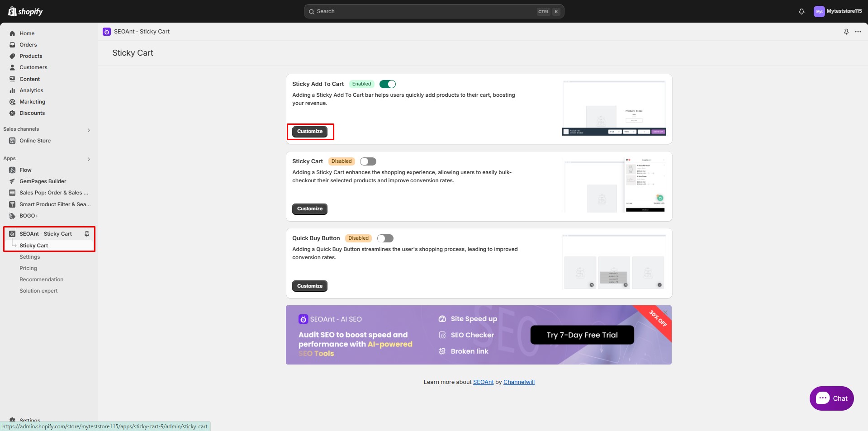Expand the Sales channels section
Image resolution: width=868 pixels, height=431 pixels.
[89, 130]
